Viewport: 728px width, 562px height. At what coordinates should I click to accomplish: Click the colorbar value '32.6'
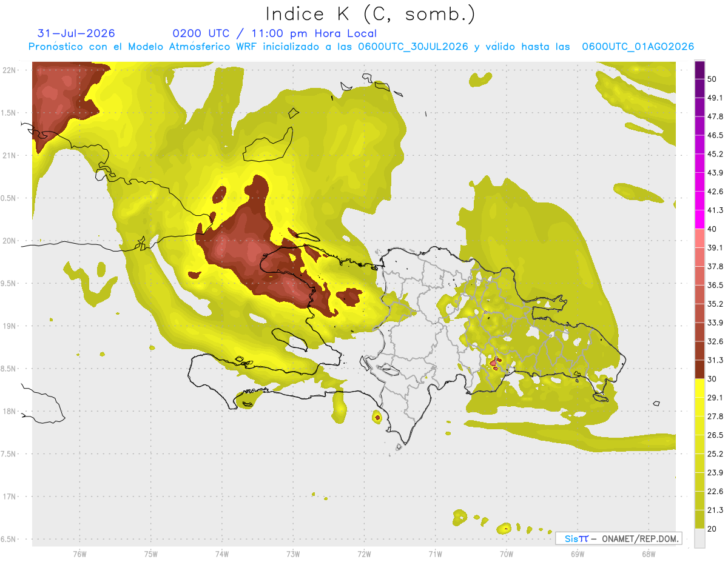click(715, 341)
